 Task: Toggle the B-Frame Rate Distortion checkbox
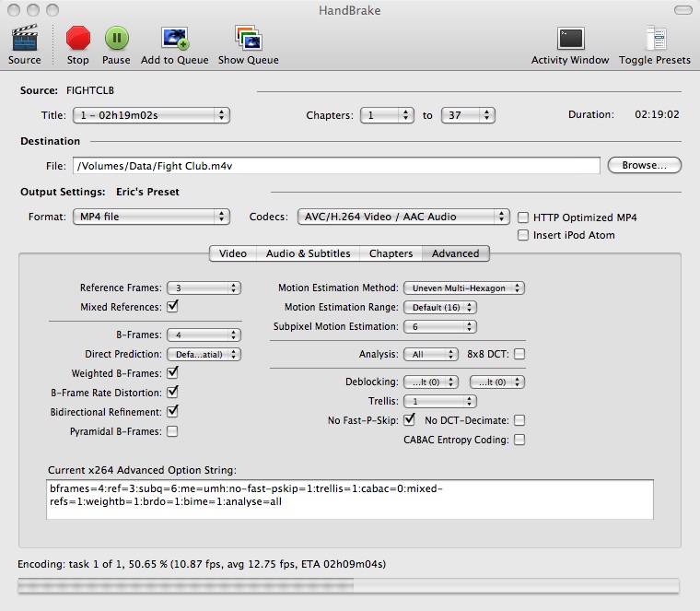pyautogui.click(x=172, y=393)
